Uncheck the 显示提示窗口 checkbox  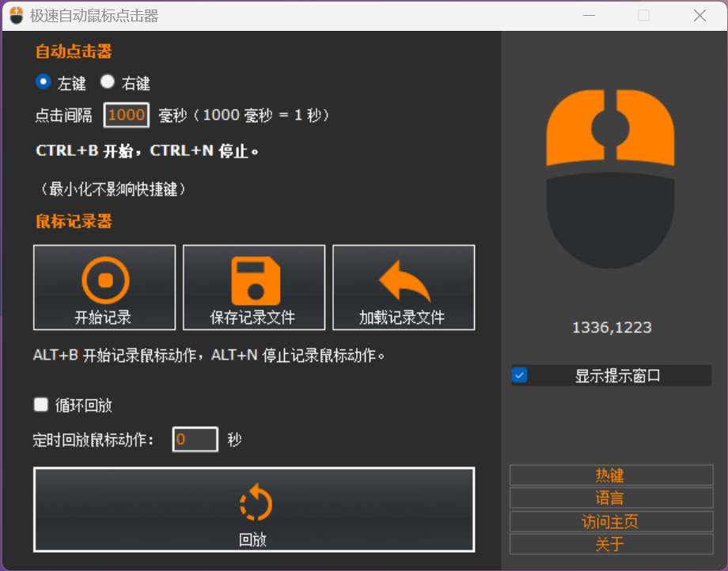[x=520, y=375]
